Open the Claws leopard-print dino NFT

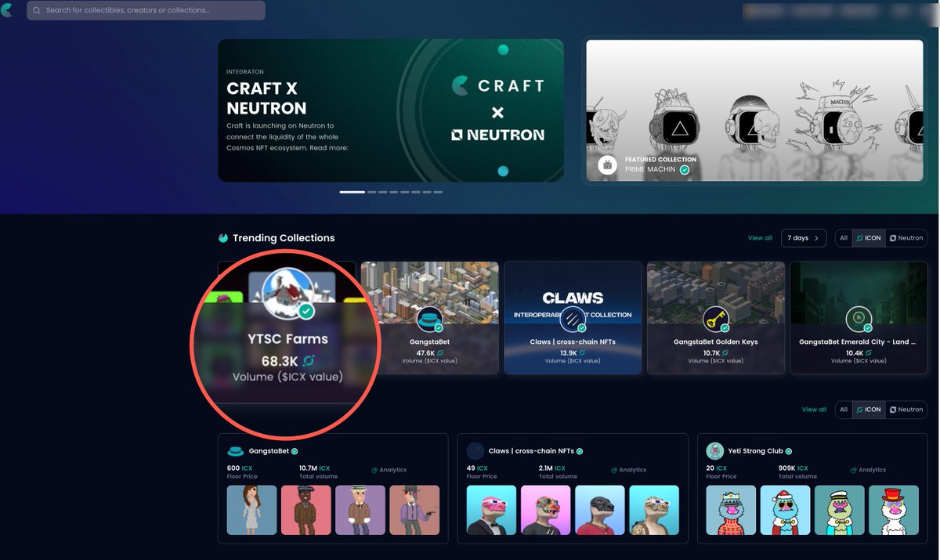click(x=654, y=510)
